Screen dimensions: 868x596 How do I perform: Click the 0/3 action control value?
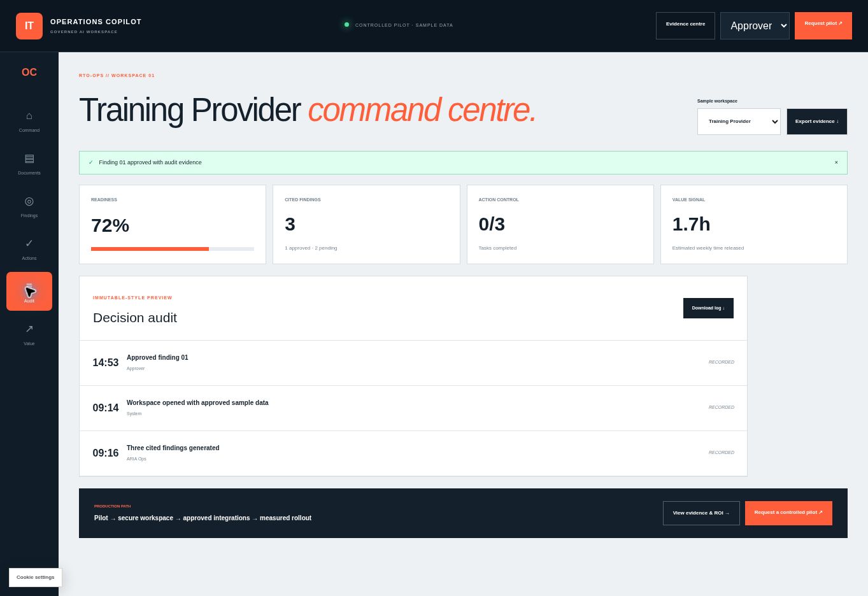pyautogui.click(x=492, y=224)
